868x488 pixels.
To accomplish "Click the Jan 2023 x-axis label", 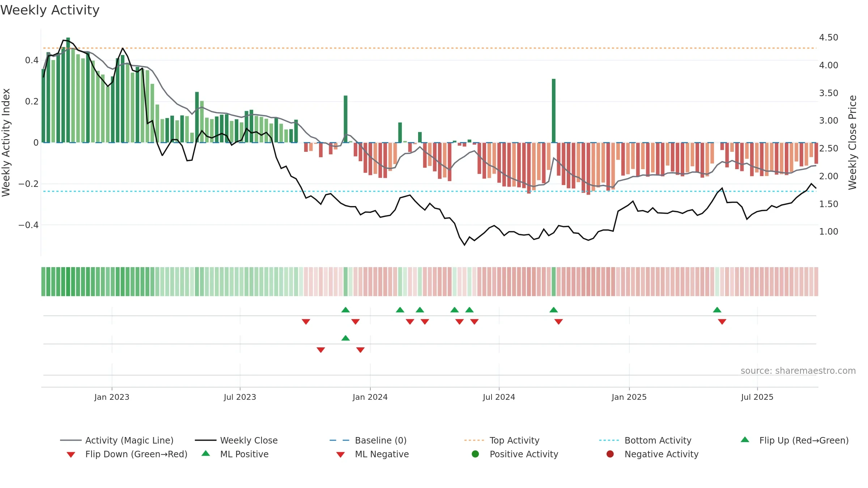I will pyautogui.click(x=112, y=397).
